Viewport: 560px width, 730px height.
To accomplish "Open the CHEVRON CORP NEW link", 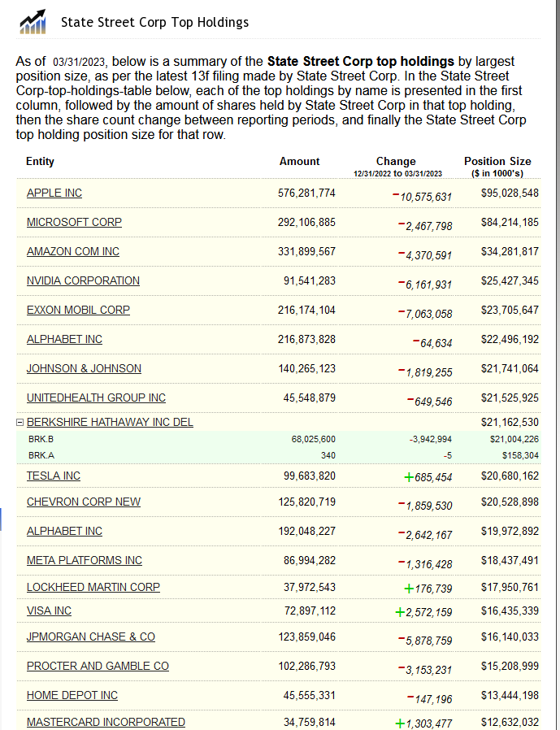I will (84, 502).
